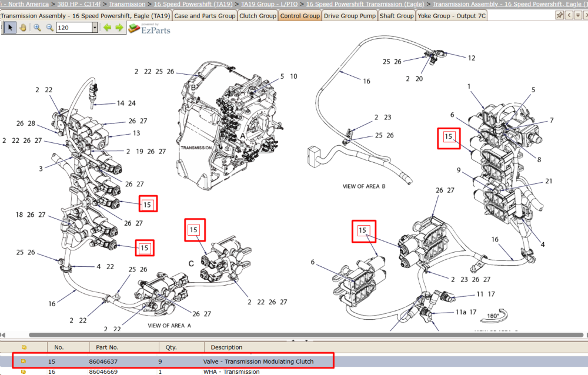
Task: Click the note icon column header
Action: pos(24,347)
